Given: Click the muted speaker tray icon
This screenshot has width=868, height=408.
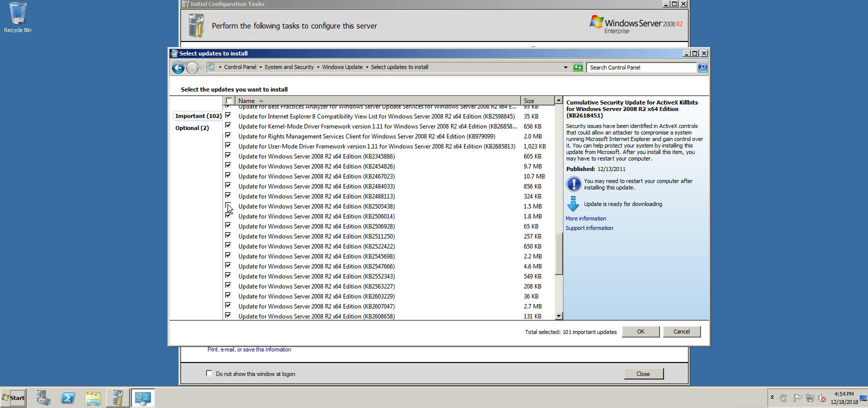Looking at the screenshot, I should [822, 398].
